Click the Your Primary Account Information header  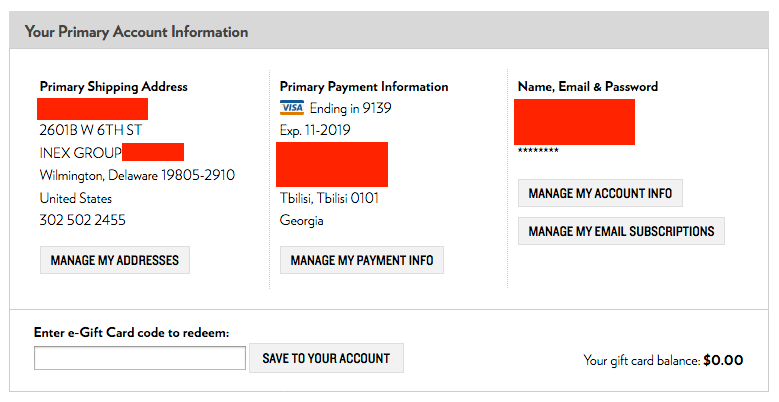[137, 32]
